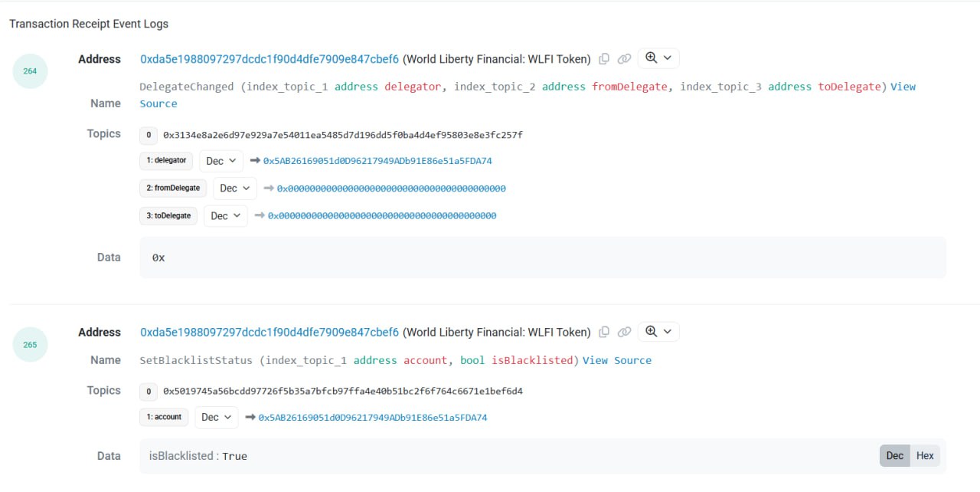Copy WLFI Token address in log 265
This screenshot has height=492, width=980.
[604, 333]
